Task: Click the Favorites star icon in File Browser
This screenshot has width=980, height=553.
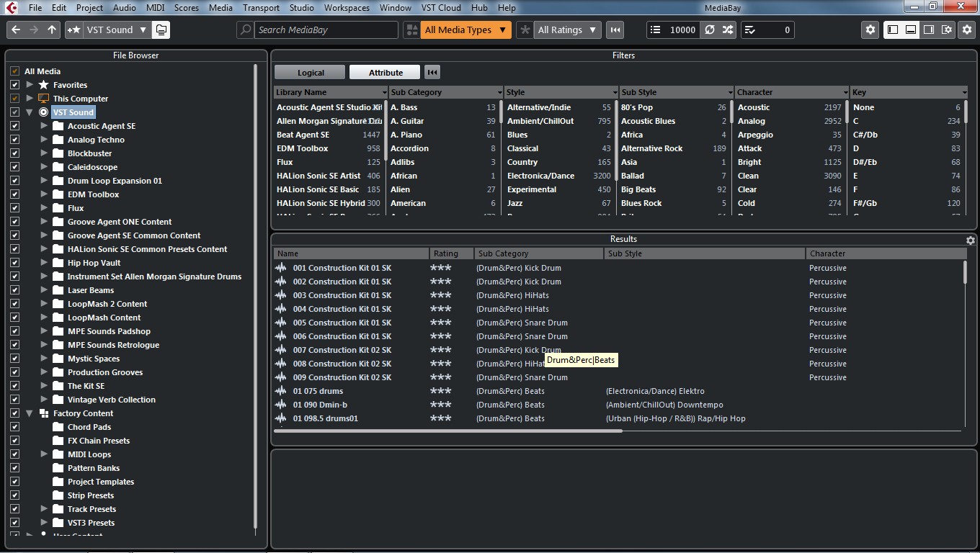Action: pos(43,85)
